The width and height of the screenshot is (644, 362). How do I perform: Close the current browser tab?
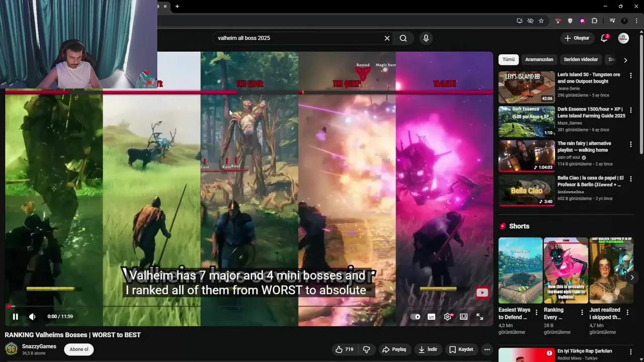pos(165,7)
